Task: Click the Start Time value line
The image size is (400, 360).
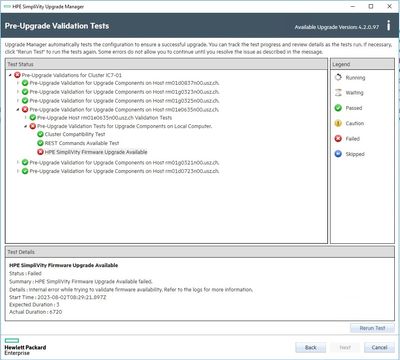Action: tap(58, 297)
